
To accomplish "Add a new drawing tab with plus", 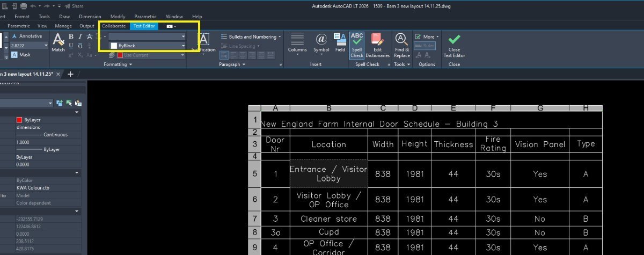I will click(x=70, y=74).
